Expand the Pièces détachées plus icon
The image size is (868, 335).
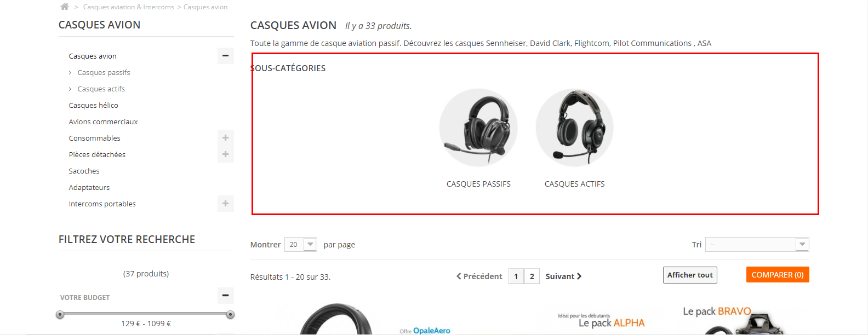pyautogui.click(x=225, y=154)
